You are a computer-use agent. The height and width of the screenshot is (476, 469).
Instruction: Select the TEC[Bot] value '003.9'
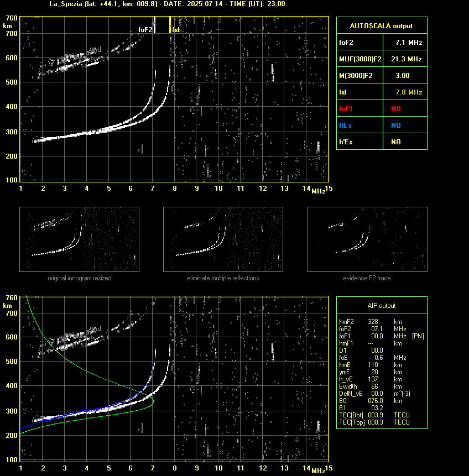tap(376, 415)
